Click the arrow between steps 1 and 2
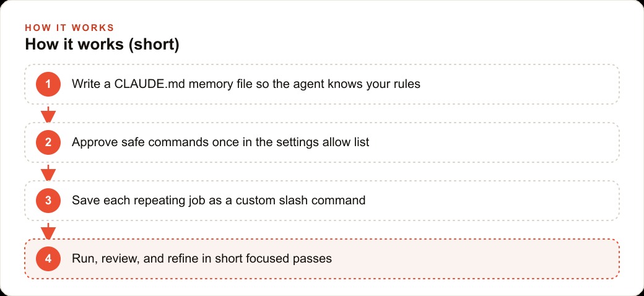 point(48,114)
